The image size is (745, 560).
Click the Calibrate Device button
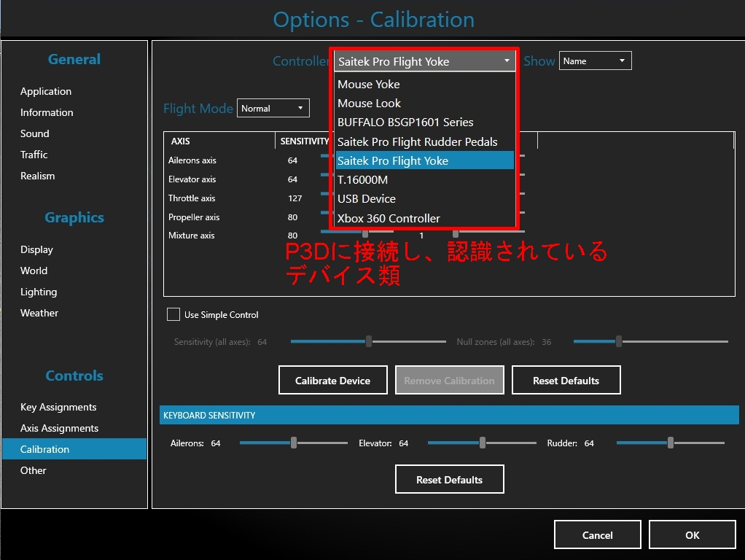(x=332, y=380)
